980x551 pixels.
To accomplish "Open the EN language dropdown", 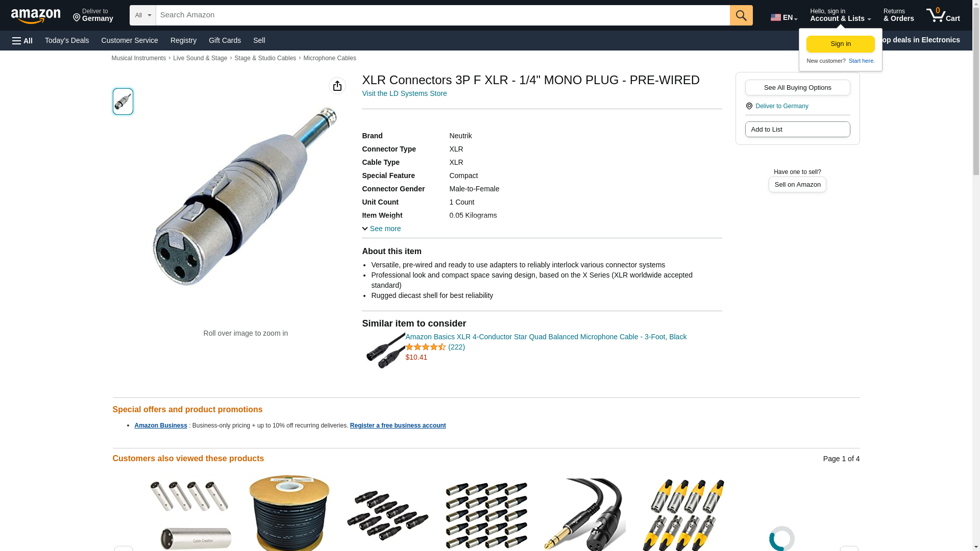I will click(x=784, y=17).
